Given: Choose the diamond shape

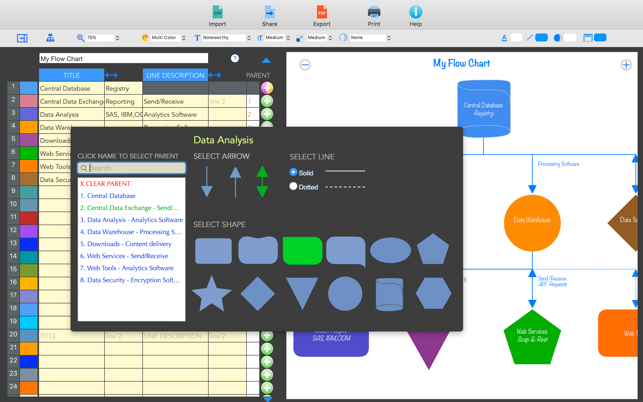Looking at the screenshot, I should [258, 294].
